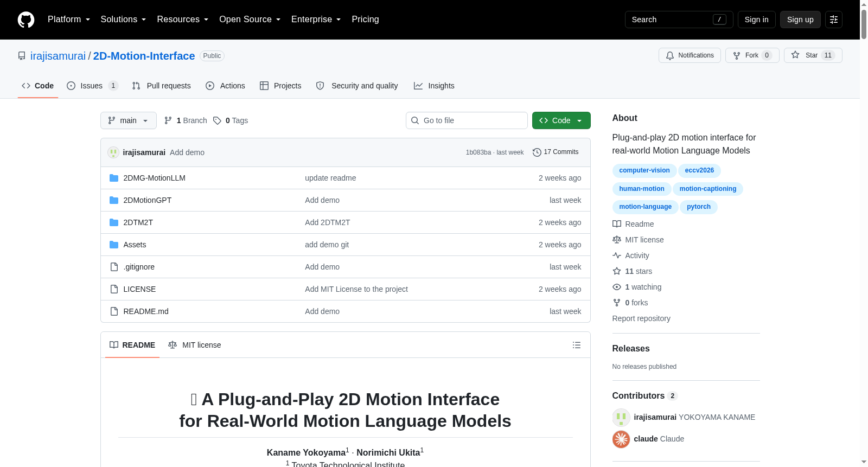This screenshot has width=868, height=467.
Task: Expand the Enterprise menu
Action: 316,20
